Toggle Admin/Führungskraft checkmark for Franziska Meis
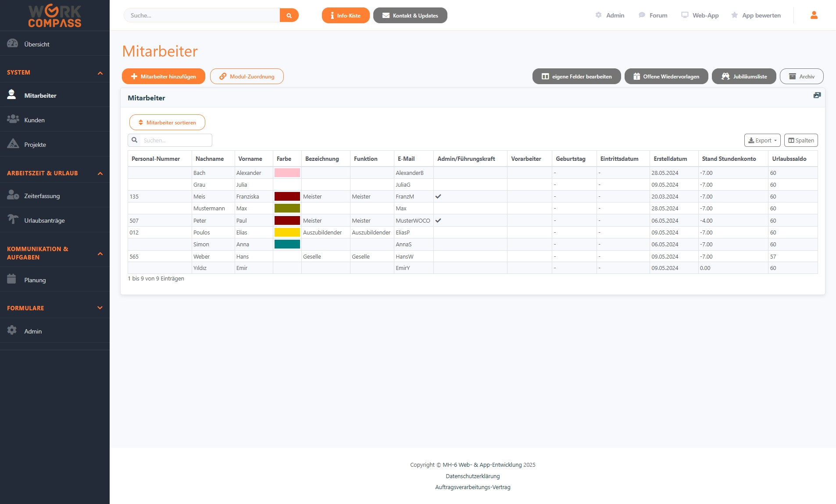 coord(439,196)
